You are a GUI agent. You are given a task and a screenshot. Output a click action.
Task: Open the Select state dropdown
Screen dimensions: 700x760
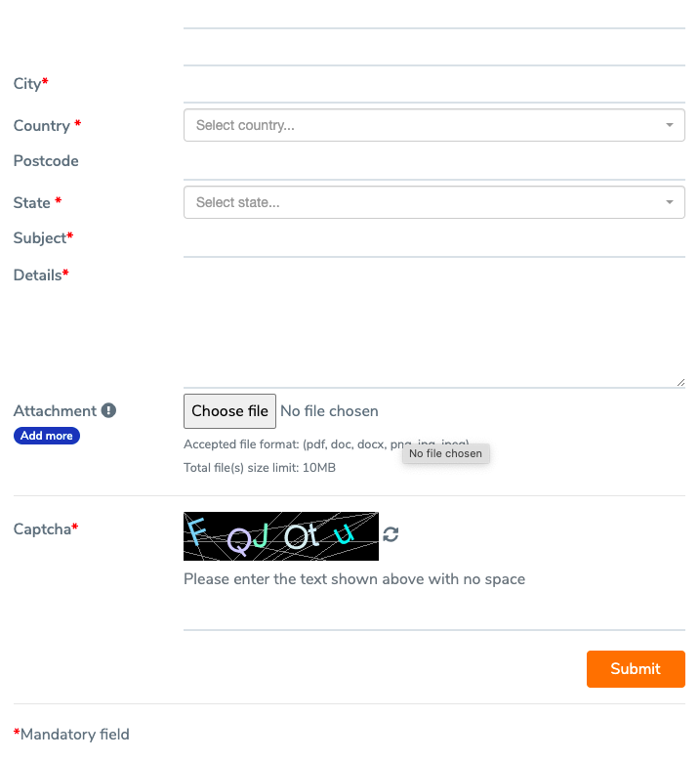click(x=434, y=202)
